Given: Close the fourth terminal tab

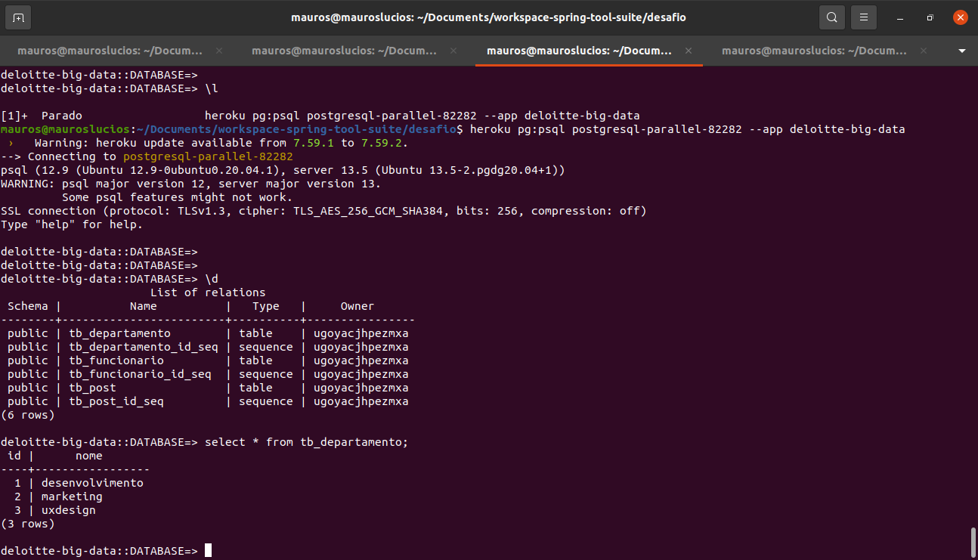Looking at the screenshot, I should pyautogui.click(x=923, y=51).
